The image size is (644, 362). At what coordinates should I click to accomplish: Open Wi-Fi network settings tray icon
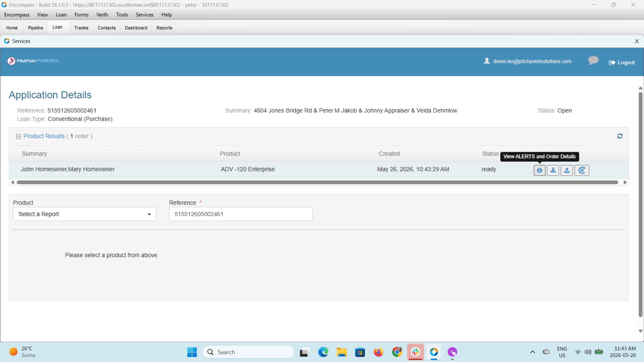point(578,352)
